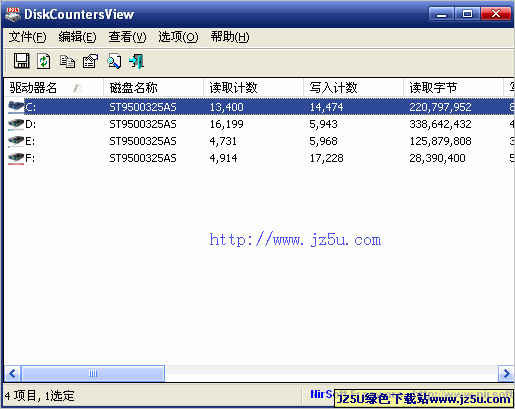Click the horizontal scrollbar right arrow

(506, 373)
